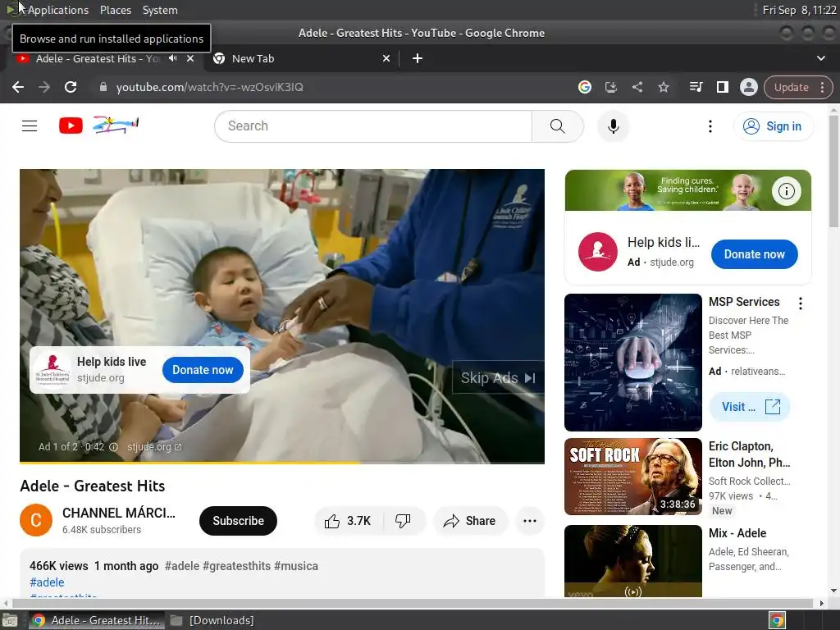Open media controls icon in toolbar
This screenshot has height=630, width=840.
[696, 87]
